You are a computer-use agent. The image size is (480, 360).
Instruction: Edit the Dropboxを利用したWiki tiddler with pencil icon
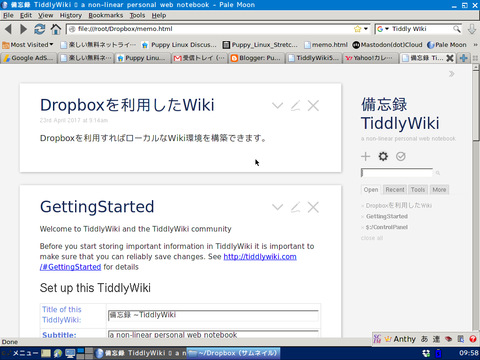coord(295,106)
